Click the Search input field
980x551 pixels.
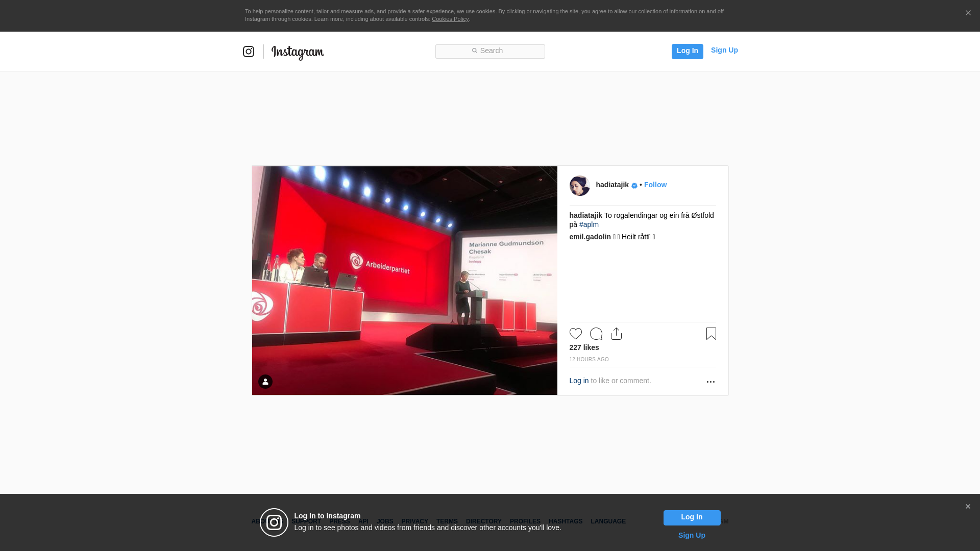(490, 51)
